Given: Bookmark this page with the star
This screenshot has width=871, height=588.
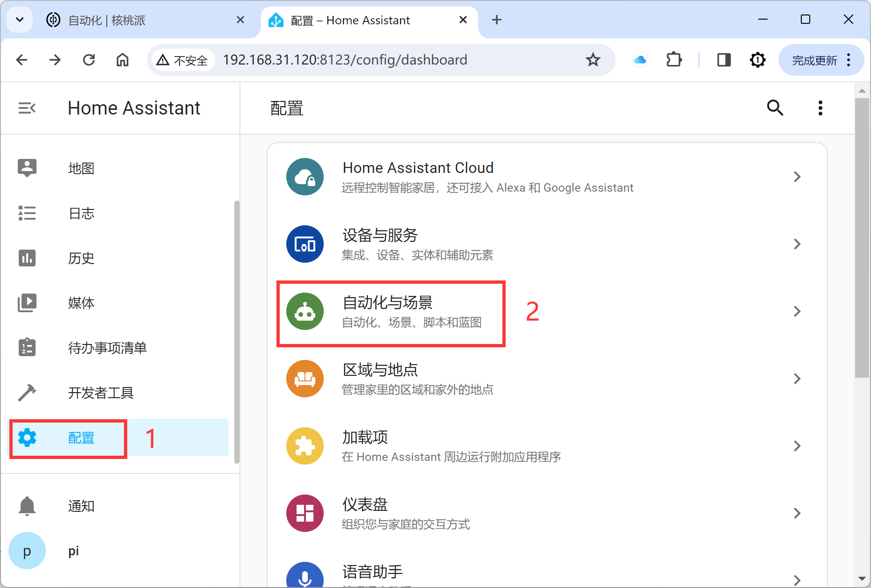Looking at the screenshot, I should (593, 60).
